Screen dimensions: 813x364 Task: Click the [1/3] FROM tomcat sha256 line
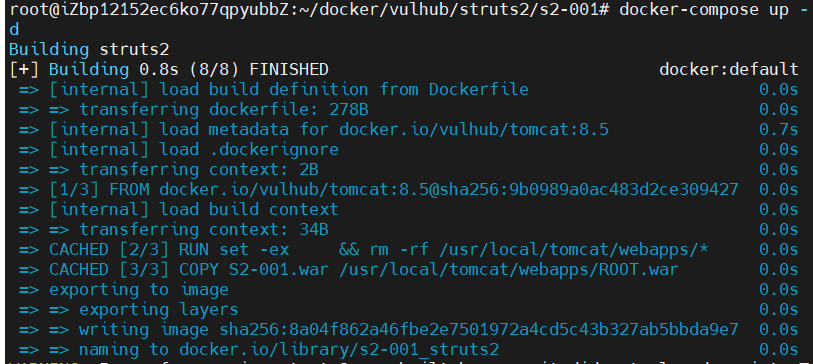[394, 190]
